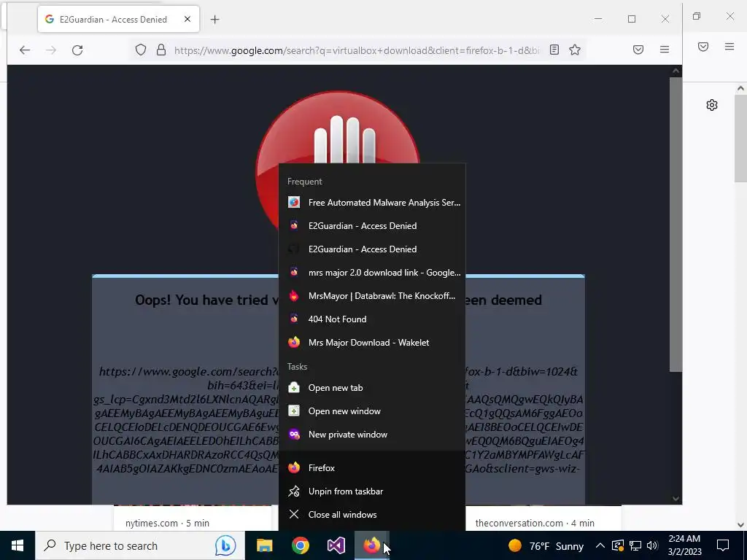Launch Google Chrome from the taskbar

click(x=300, y=545)
